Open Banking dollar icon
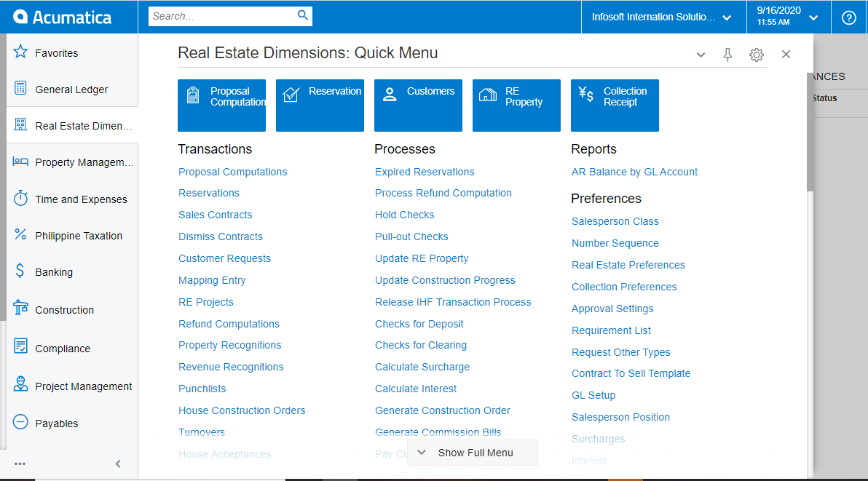The image size is (868, 481). (20, 271)
